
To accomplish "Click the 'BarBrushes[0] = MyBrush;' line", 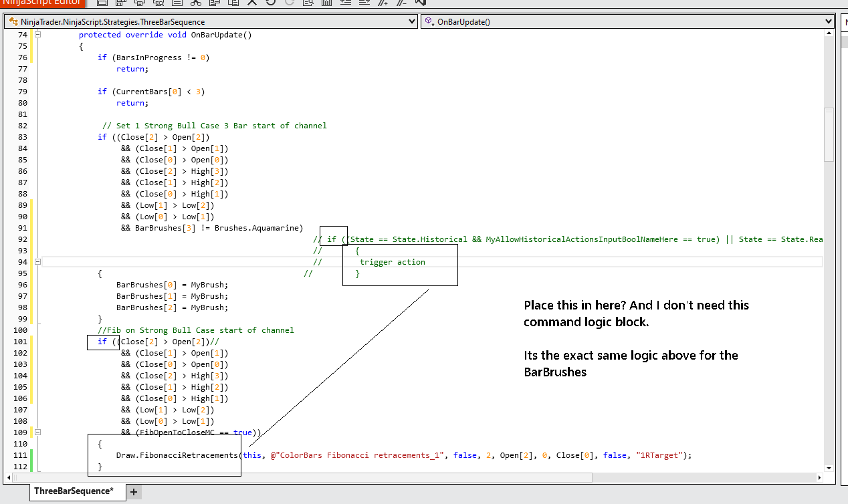I will coord(172,285).
